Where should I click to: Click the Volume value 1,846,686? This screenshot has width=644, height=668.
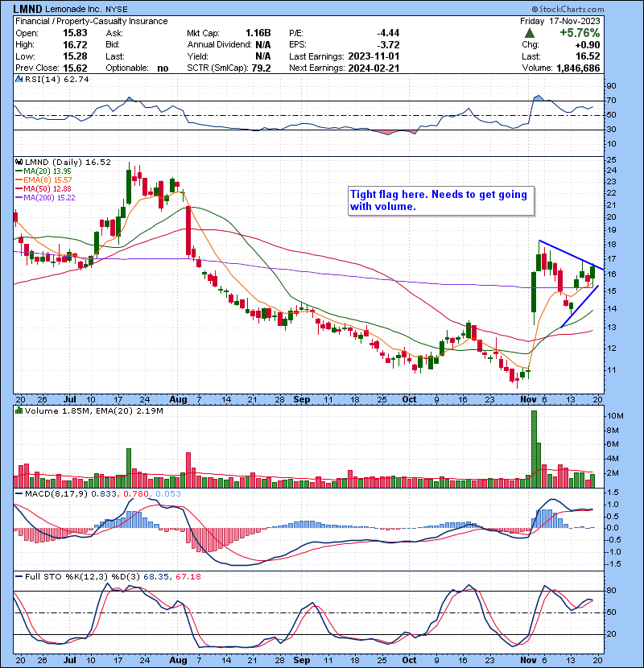[578, 68]
